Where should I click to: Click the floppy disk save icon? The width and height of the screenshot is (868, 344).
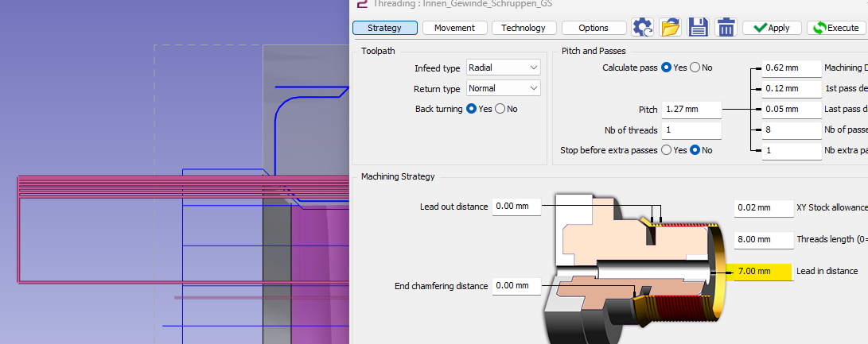(699, 28)
